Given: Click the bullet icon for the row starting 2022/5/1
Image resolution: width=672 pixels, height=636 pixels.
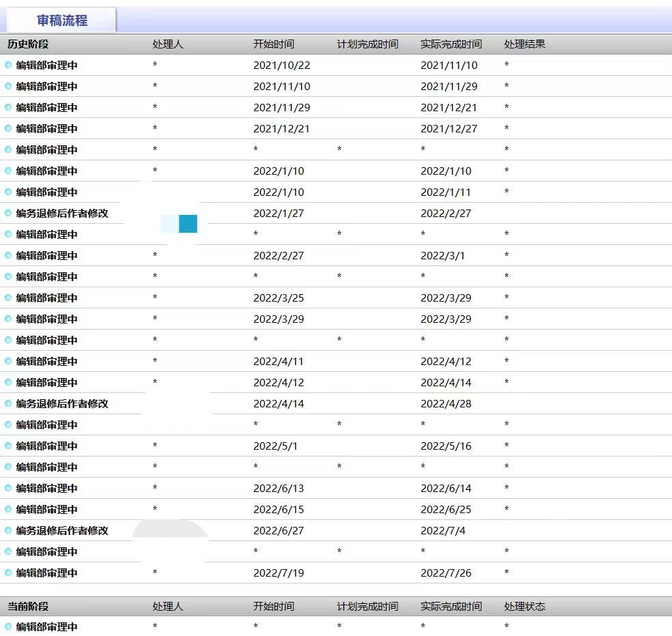Looking at the screenshot, I should click(x=8, y=446).
